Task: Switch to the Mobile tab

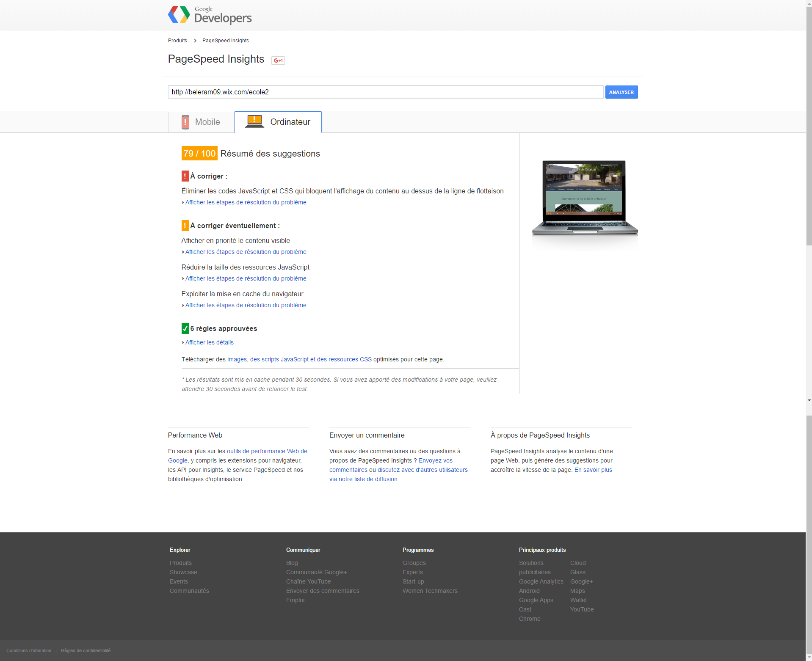Action: coord(202,122)
